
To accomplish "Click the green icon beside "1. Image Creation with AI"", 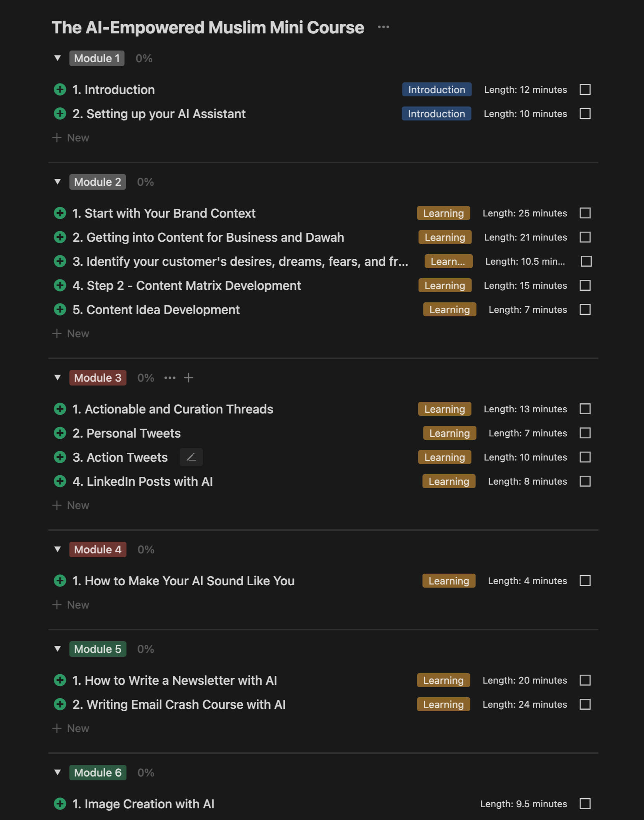I will [60, 804].
